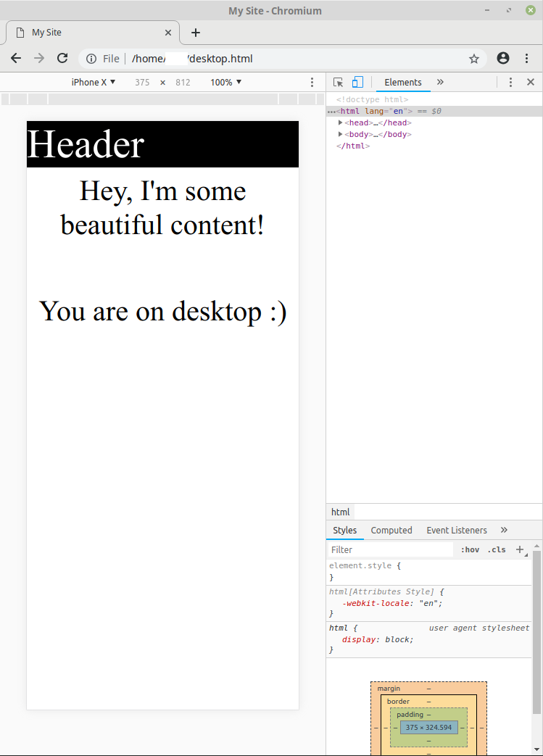Select the My Site browser tab
Image resolution: width=543 pixels, height=756 pixels.
91,33
